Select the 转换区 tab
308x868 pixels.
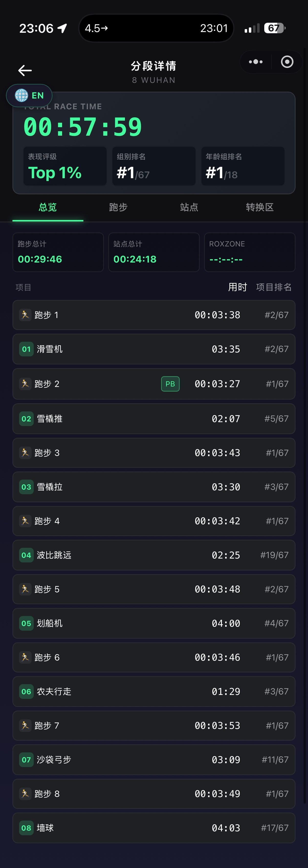pos(259,207)
